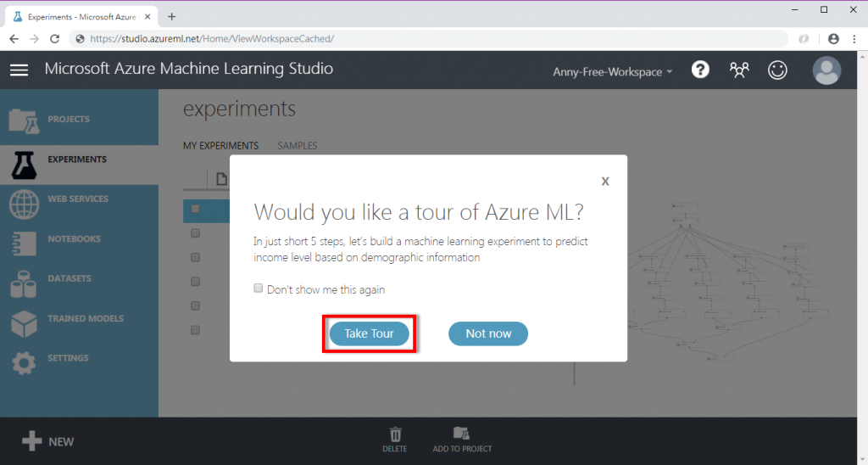Open the browser profile icon

[x=834, y=39]
